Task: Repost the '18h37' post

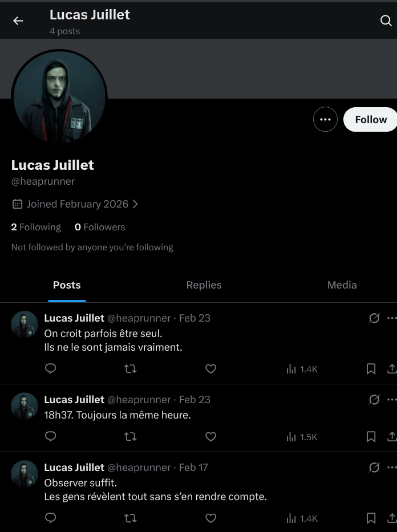Action: click(x=131, y=437)
